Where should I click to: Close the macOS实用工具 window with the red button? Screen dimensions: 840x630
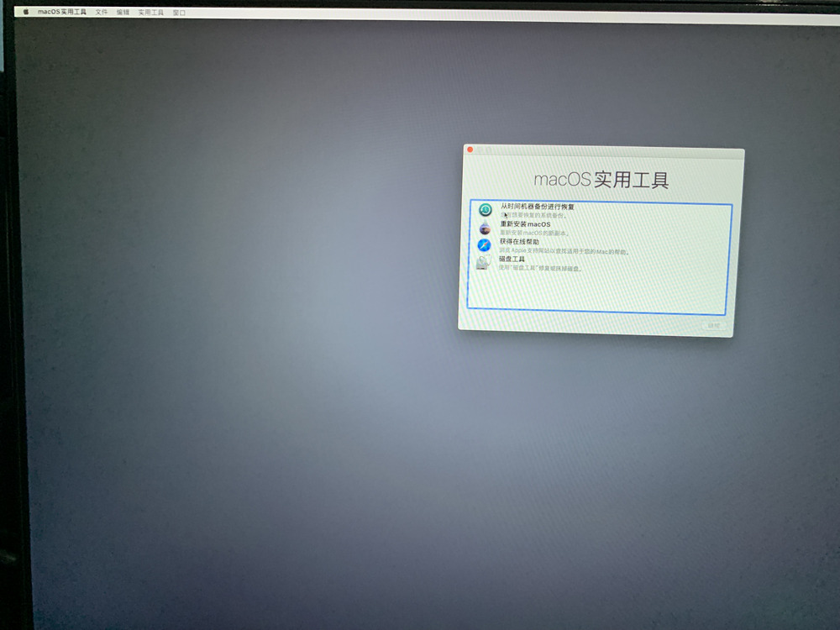[x=470, y=150]
